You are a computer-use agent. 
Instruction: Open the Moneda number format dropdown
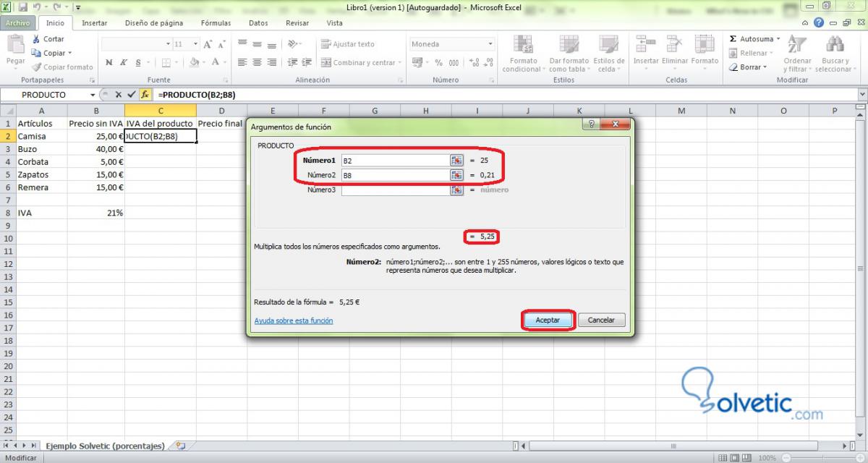click(490, 44)
